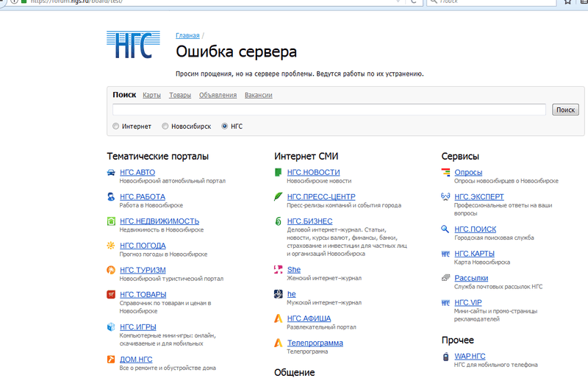Click the orange A icon beside Телепрограмма

279,343
